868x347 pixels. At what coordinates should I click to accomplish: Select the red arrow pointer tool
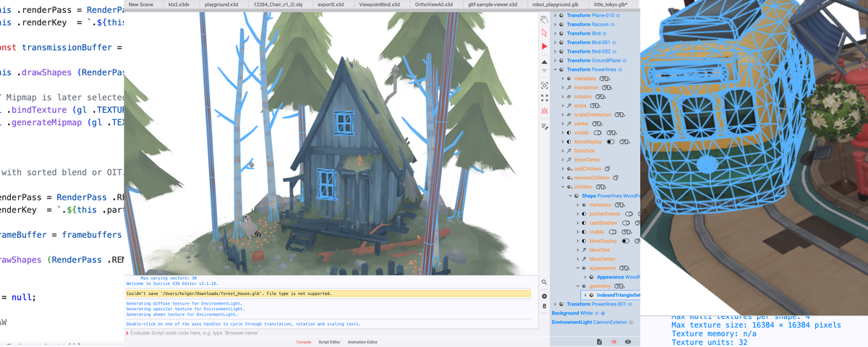pyautogui.click(x=544, y=33)
